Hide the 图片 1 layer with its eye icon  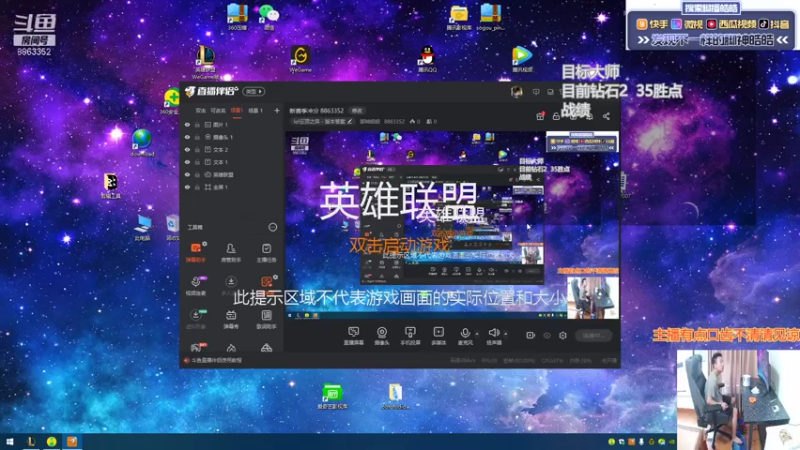(187, 124)
